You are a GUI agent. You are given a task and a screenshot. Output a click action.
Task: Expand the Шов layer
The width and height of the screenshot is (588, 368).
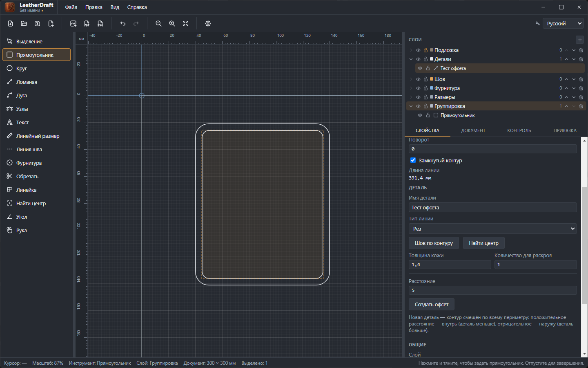click(411, 79)
